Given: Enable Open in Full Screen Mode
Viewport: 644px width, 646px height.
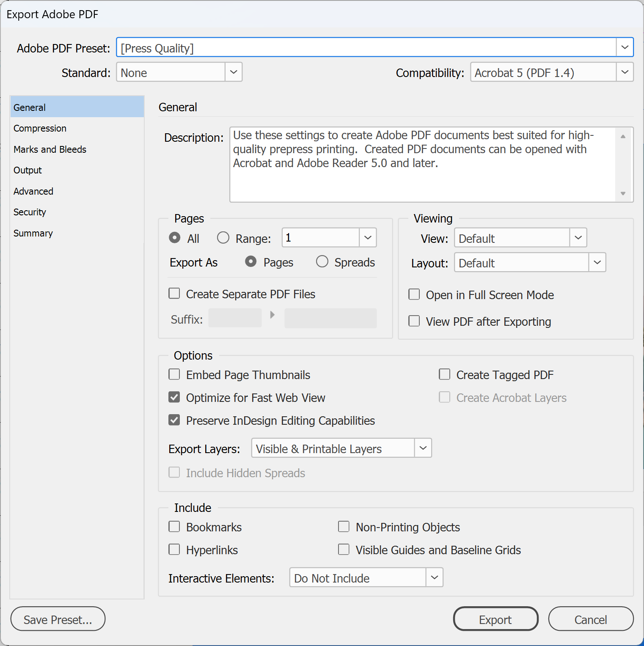Looking at the screenshot, I should click(x=414, y=294).
